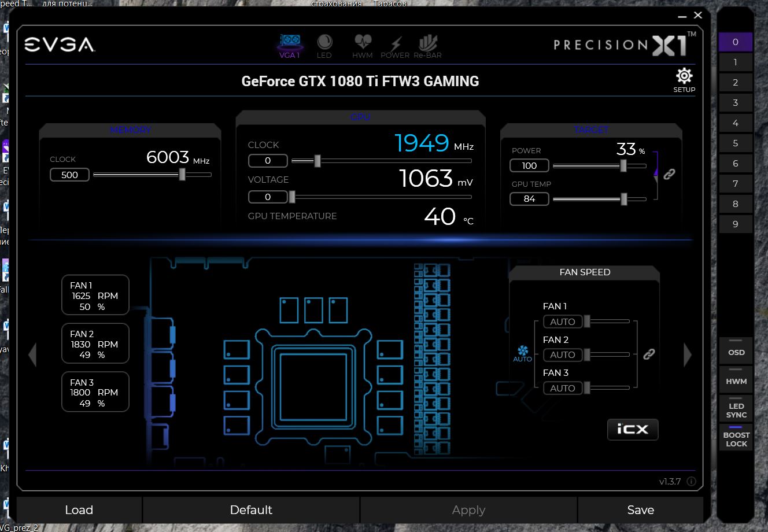The height and width of the screenshot is (532, 768).
Task: Click the version info icon
Action: point(691,481)
